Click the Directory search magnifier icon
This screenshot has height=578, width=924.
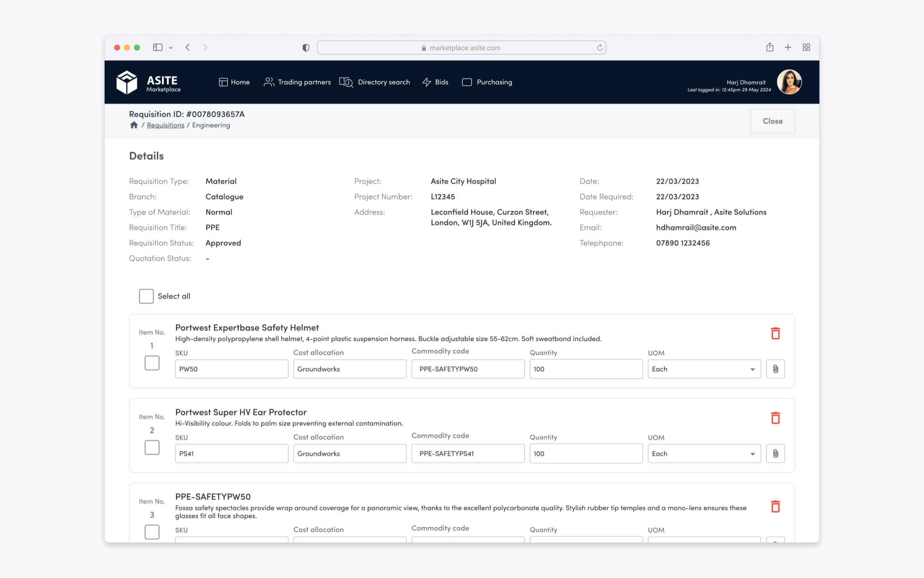(346, 82)
